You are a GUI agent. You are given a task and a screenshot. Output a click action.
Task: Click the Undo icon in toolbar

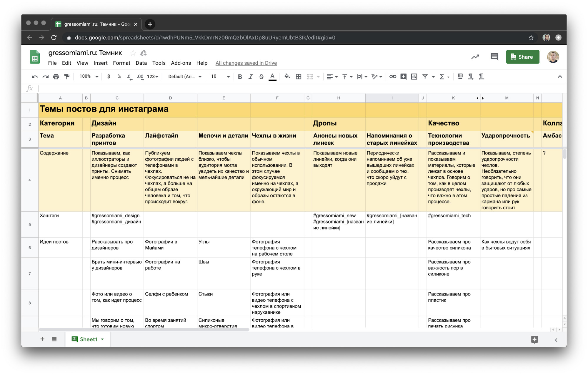click(x=35, y=77)
